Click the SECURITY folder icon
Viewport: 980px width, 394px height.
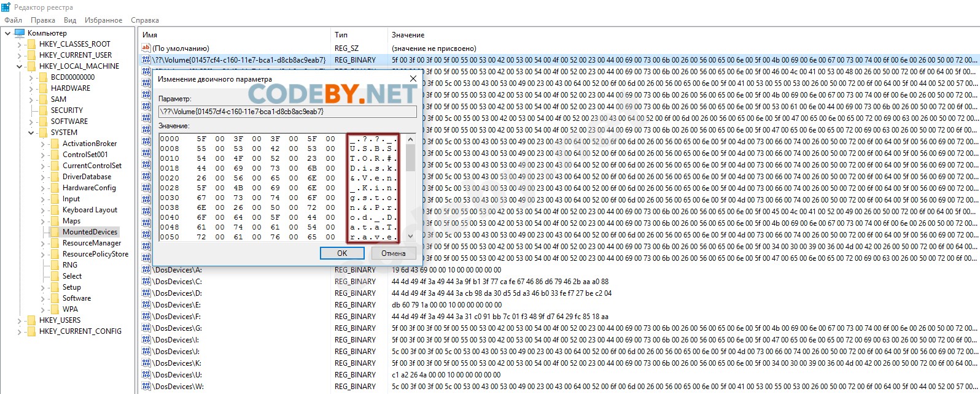[x=42, y=110]
